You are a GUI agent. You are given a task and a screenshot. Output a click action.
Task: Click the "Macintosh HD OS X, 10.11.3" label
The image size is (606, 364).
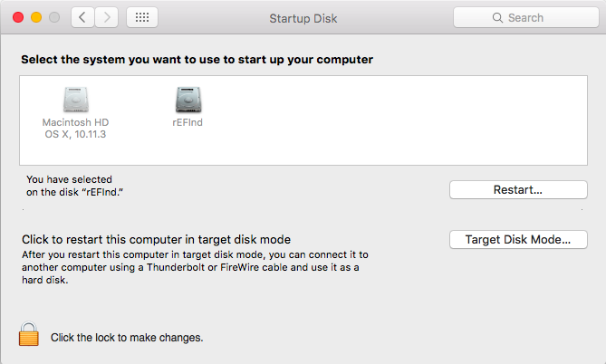[76, 128]
